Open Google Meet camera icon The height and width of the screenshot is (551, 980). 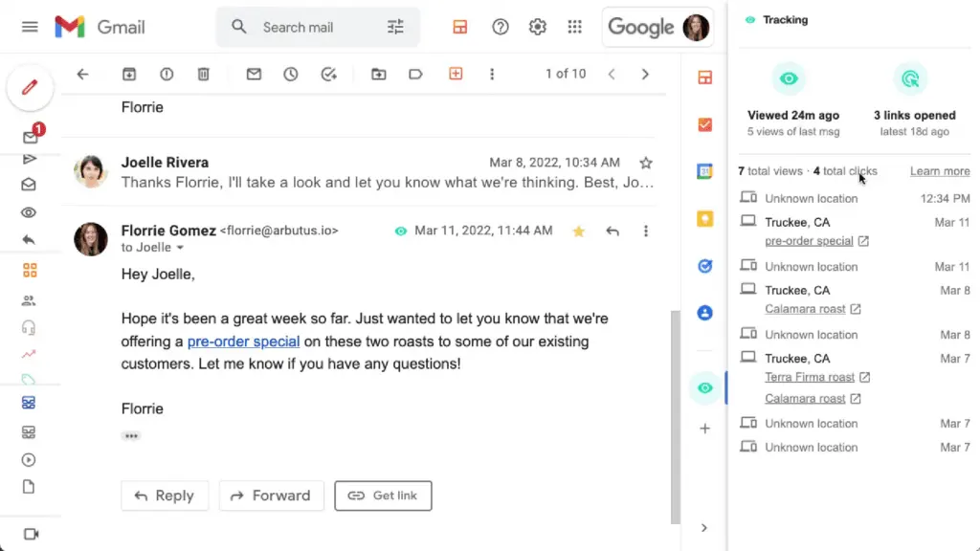(31, 534)
